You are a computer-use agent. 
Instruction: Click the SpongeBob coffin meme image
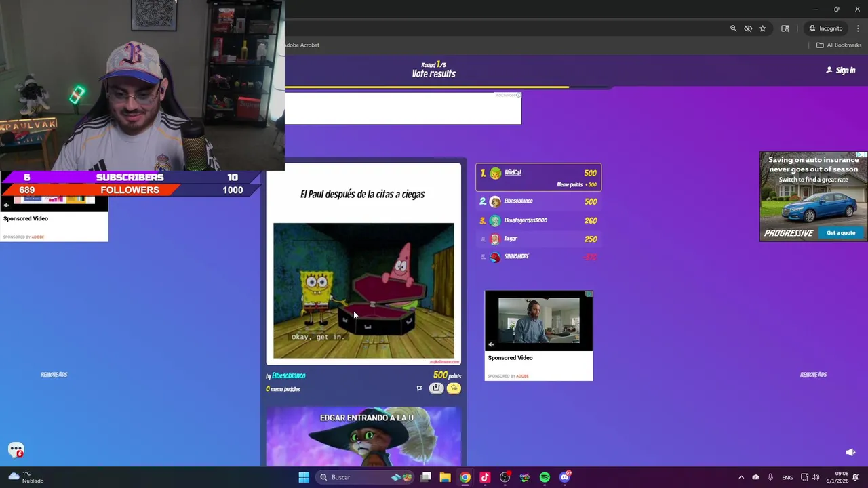[x=363, y=290]
